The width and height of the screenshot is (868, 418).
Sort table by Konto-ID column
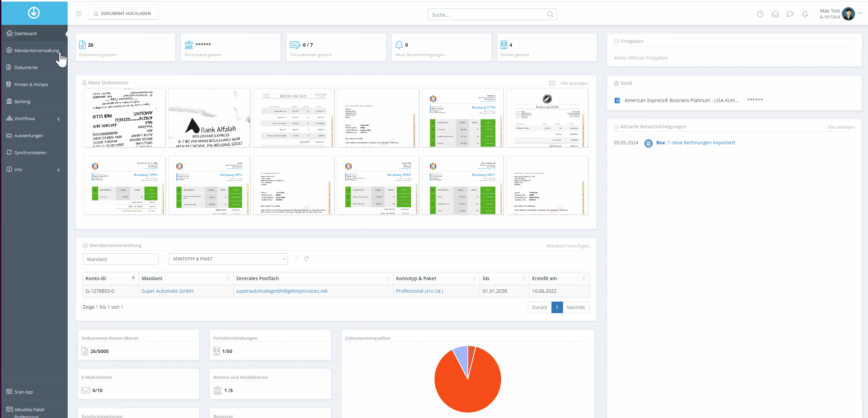pyautogui.click(x=110, y=278)
